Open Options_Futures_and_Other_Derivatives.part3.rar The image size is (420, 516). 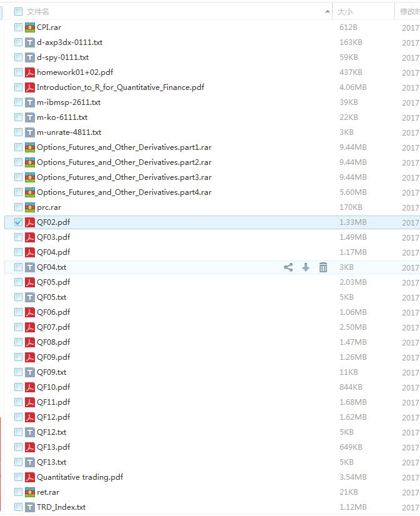coord(124,177)
